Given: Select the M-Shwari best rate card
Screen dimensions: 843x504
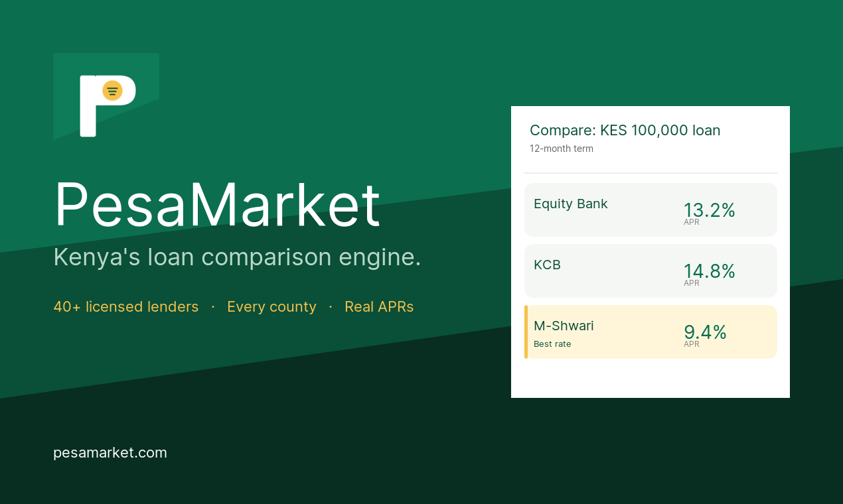Looking at the screenshot, I should tap(651, 332).
